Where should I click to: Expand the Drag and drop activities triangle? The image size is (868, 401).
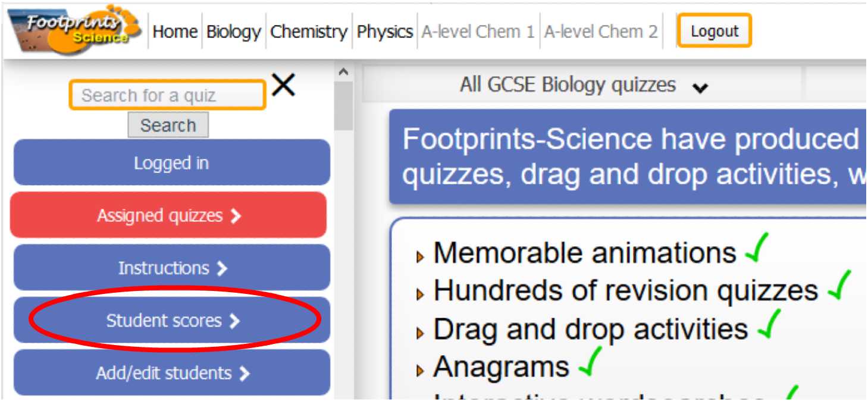click(421, 333)
